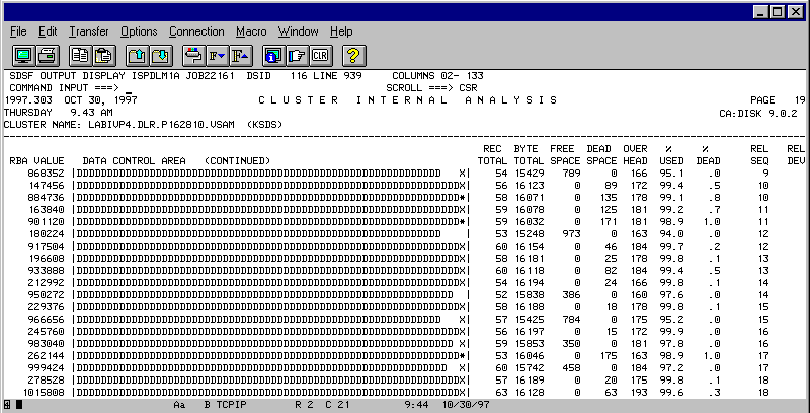Click the pointing hand toolbar icon

(x=297, y=55)
